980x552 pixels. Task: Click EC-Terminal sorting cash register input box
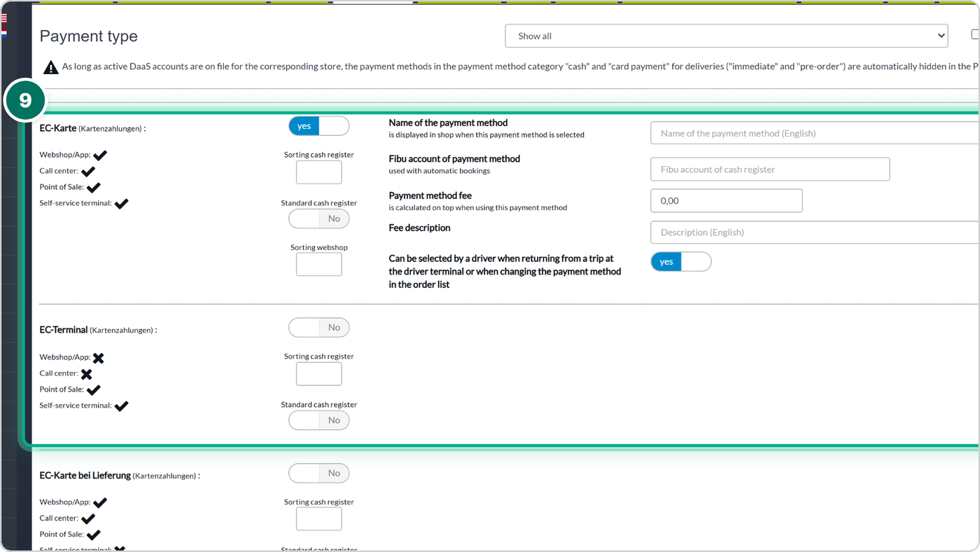(318, 373)
